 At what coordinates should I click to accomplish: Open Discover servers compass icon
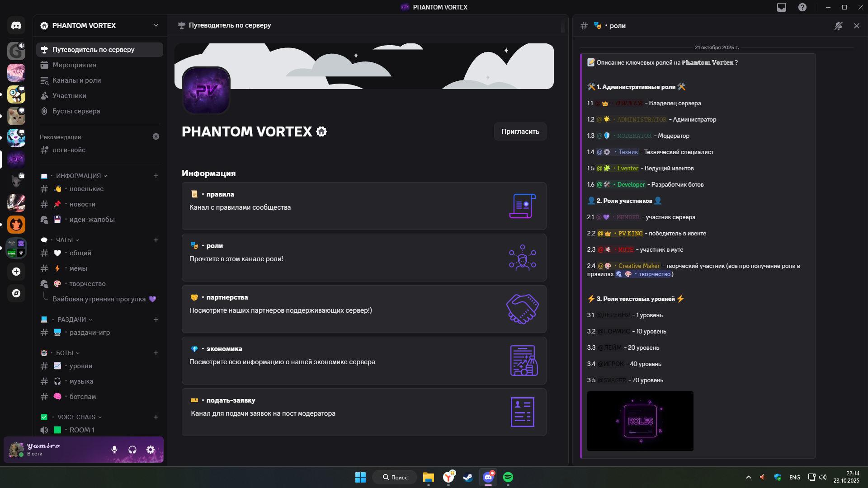click(x=16, y=293)
